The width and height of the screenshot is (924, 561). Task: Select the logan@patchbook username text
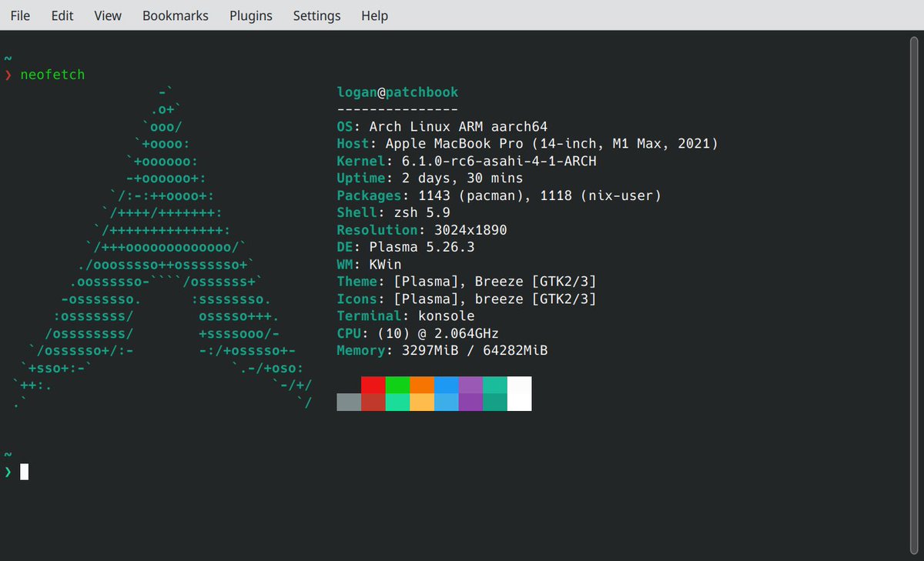[x=397, y=92]
